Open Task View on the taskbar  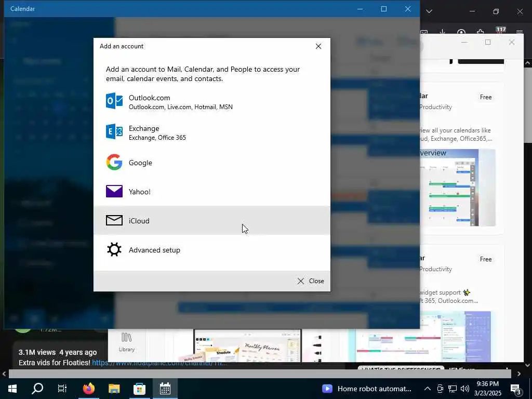(62, 389)
